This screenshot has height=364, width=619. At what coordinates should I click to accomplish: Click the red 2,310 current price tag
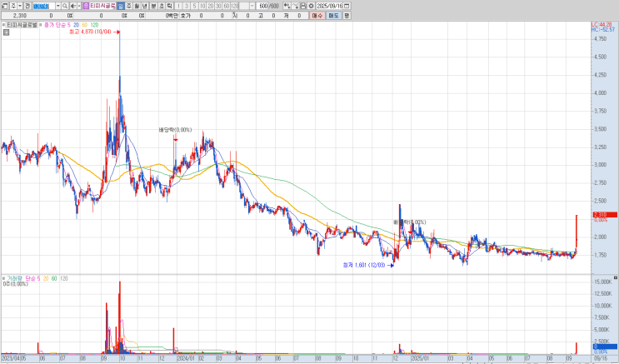pyautogui.click(x=604, y=215)
